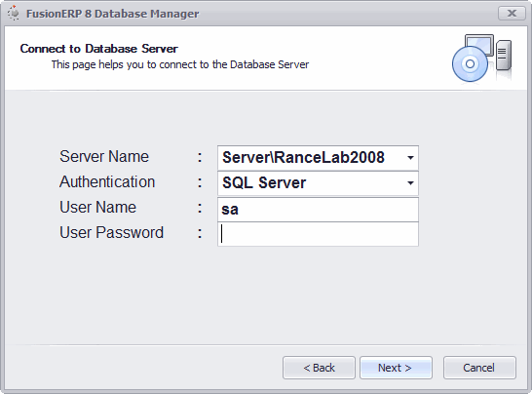532x394 pixels.
Task: Click the server tower icon in header
Action: click(x=504, y=56)
